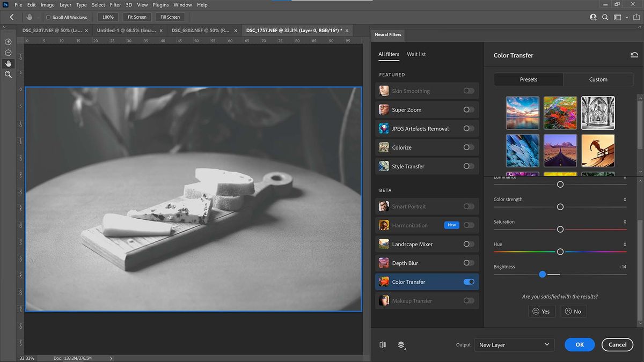This screenshot has width=644, height=362.
Task: Click the Fit Screen button
Action: (136, 17)
